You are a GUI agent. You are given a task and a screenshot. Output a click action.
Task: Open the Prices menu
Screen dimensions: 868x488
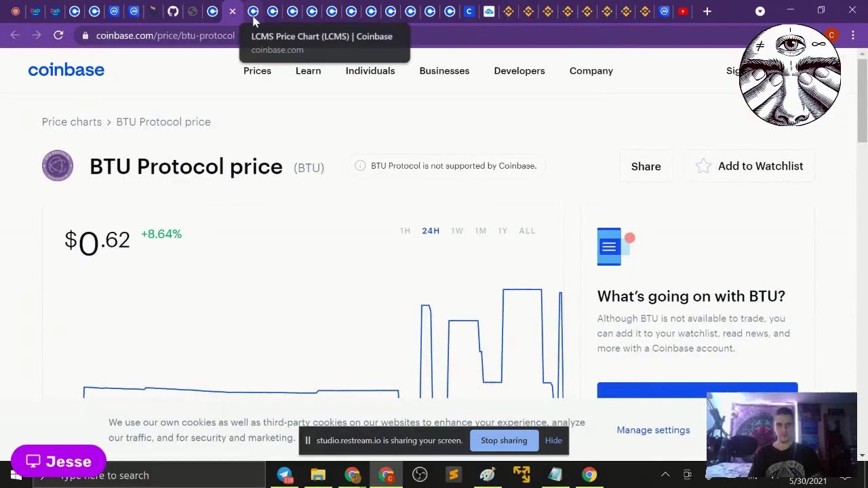pos(257,70)
